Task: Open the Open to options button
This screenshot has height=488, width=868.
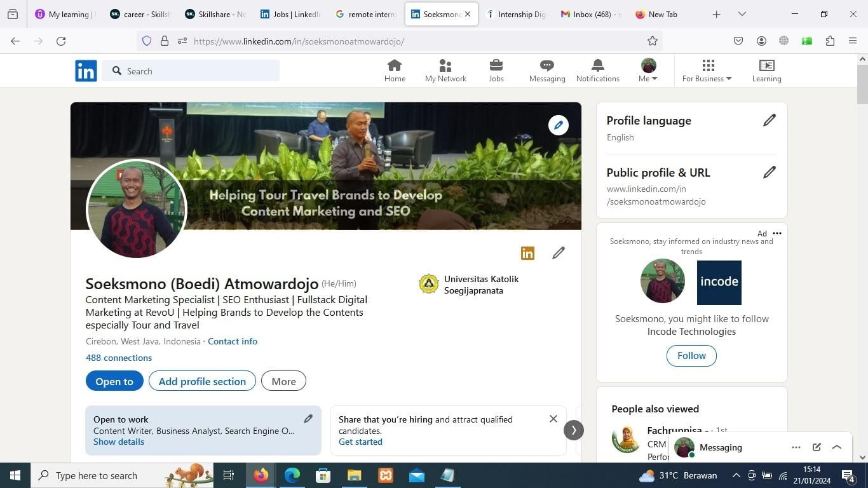Action: tap(114, 381)
